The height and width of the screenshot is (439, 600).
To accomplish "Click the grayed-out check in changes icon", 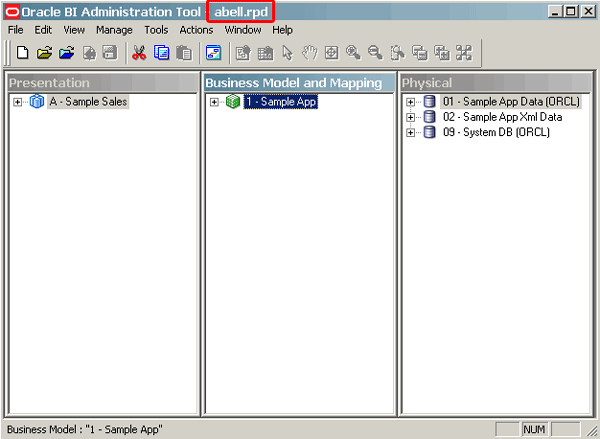I will [x=89, y=53].
